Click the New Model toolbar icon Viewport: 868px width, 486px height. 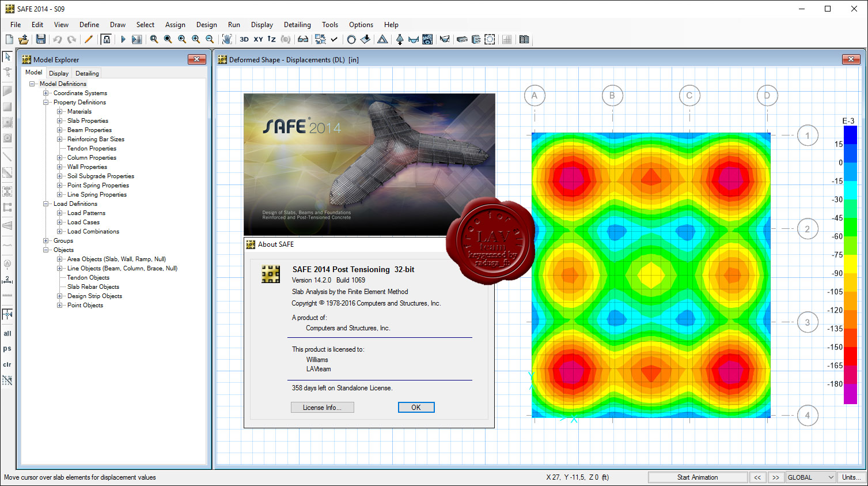coord(9,39)
